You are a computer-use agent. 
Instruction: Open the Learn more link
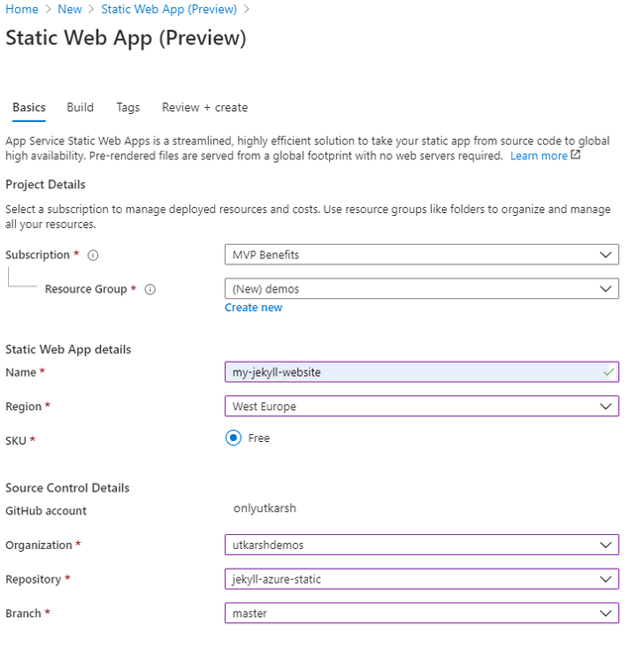(x=538, y=157)
